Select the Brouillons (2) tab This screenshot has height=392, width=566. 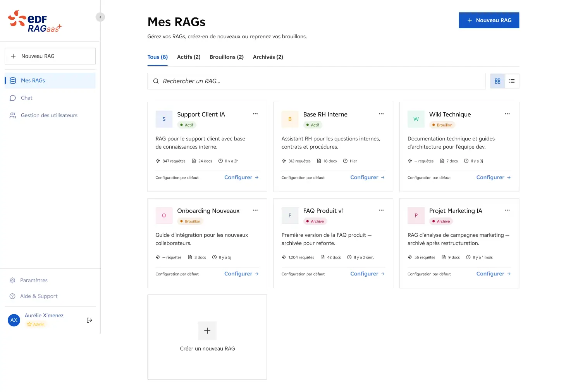(227, 57)
